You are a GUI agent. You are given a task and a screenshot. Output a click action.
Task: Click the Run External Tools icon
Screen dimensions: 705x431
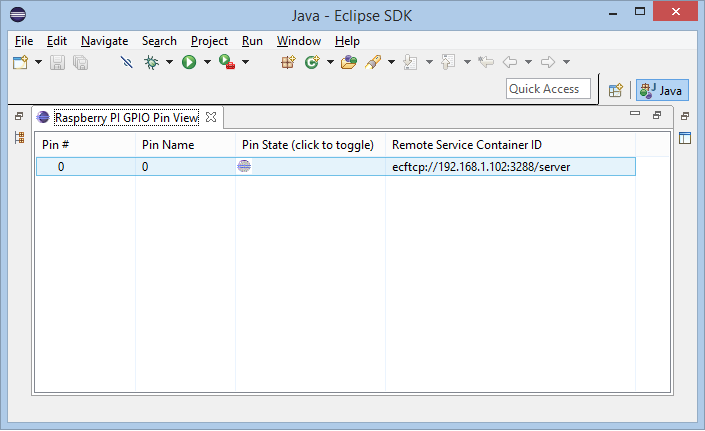tap(227, 62)
